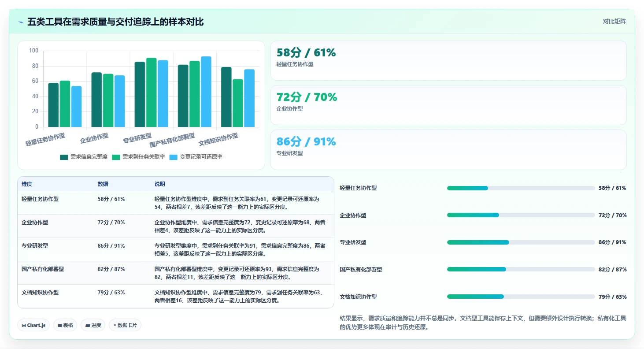This screenshot has width=644, height=349.
Task: Click the 文档知识协作型 x-axis label on the chart
Action: [x=218, y=139]
